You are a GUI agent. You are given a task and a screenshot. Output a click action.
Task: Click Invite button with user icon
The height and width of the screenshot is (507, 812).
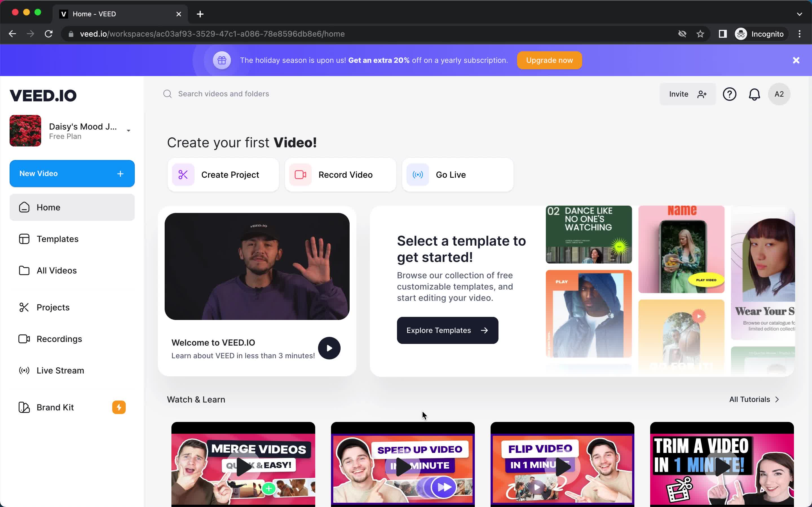687,94
